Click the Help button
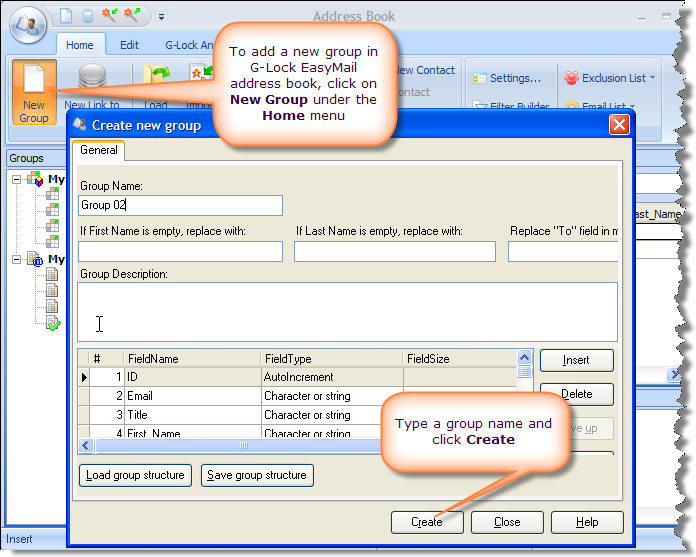696x557 pixels. click(x=587, y=522)
